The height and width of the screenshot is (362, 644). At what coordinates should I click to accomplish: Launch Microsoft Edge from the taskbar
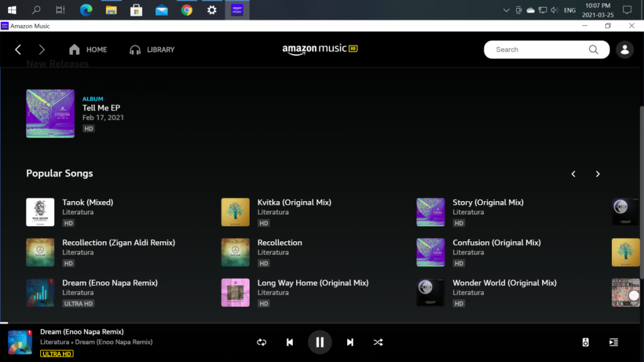[86, 10]
